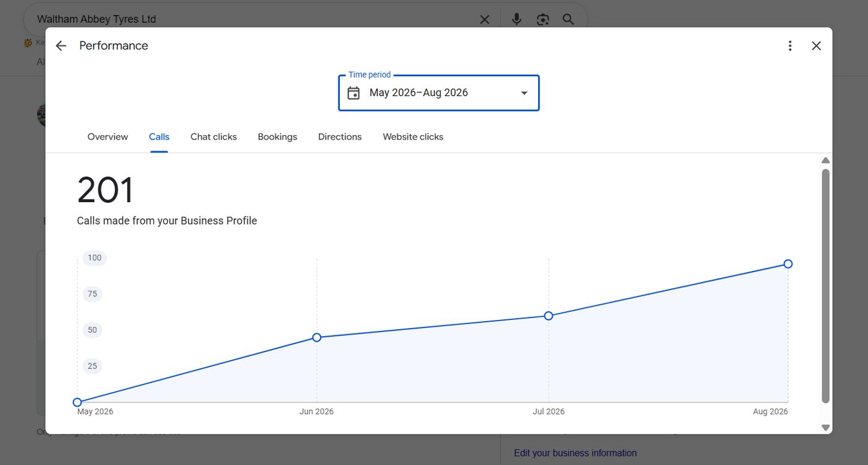868x465 pixels.
Task: View the Website clicks tab
Action: click(413, 137)
